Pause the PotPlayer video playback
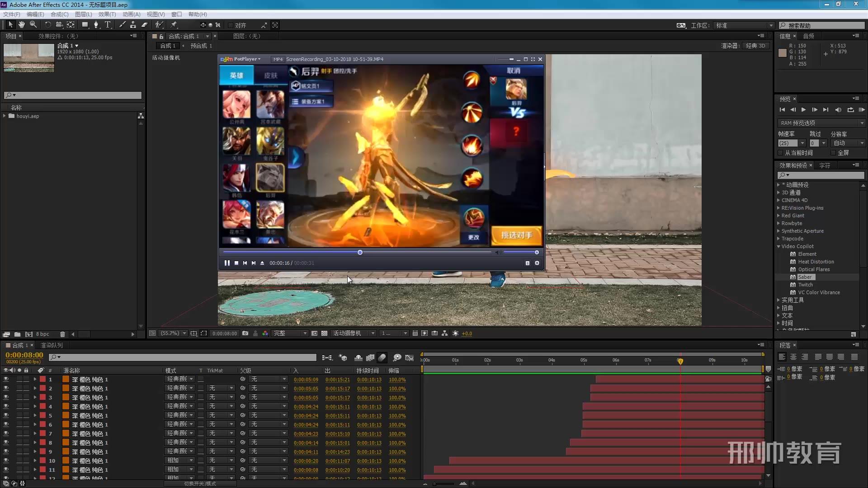 coord(227,263)
